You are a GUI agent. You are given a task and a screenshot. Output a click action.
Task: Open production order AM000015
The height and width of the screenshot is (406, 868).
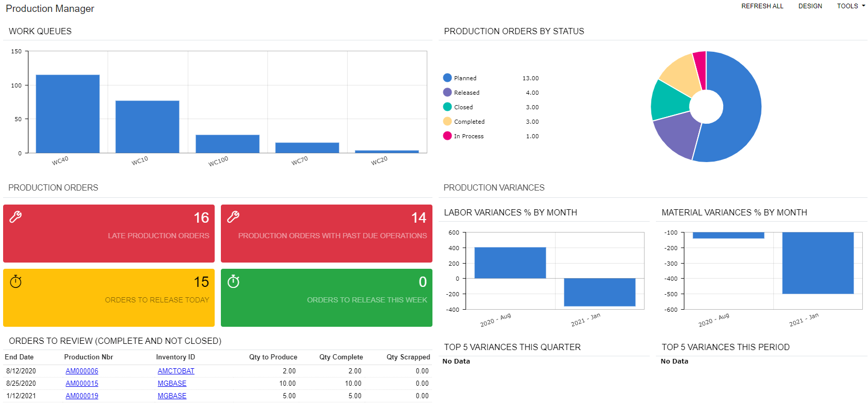[x=82, y=383]
